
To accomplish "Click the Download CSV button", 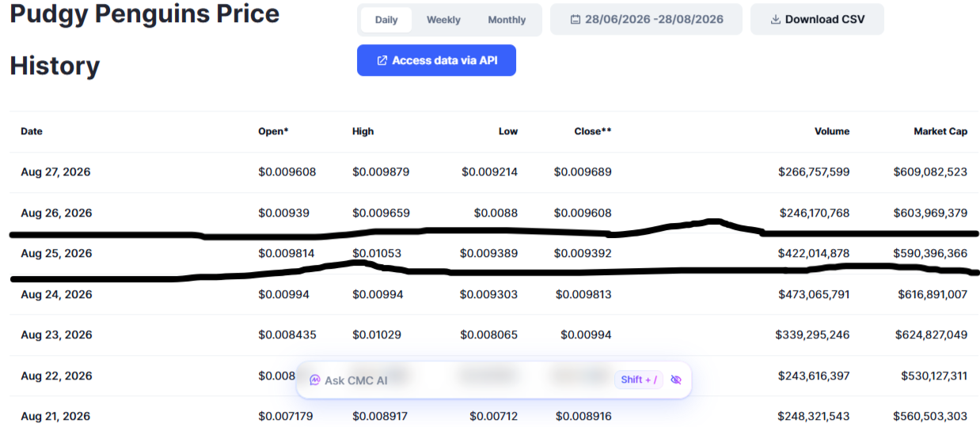I will click(x=817, y=20).
